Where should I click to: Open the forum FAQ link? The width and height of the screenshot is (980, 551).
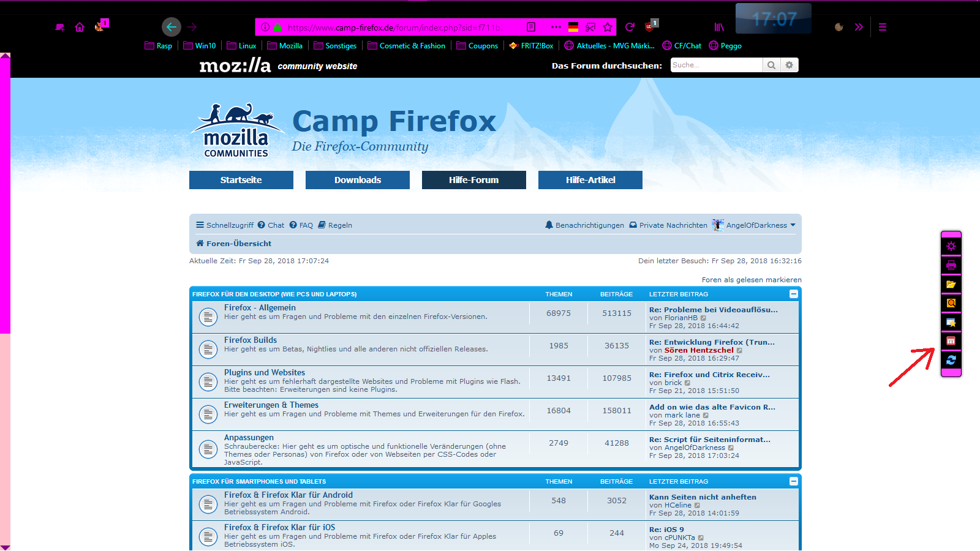coord(301,225)
